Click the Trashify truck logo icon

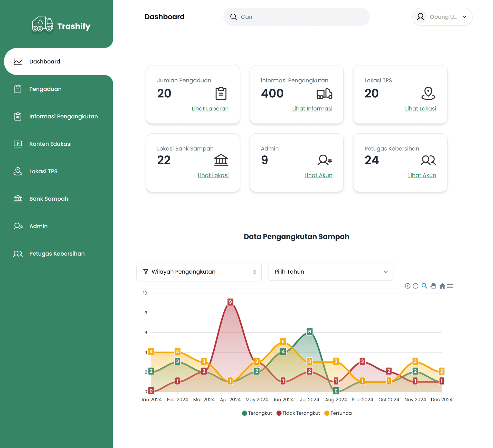43,24
